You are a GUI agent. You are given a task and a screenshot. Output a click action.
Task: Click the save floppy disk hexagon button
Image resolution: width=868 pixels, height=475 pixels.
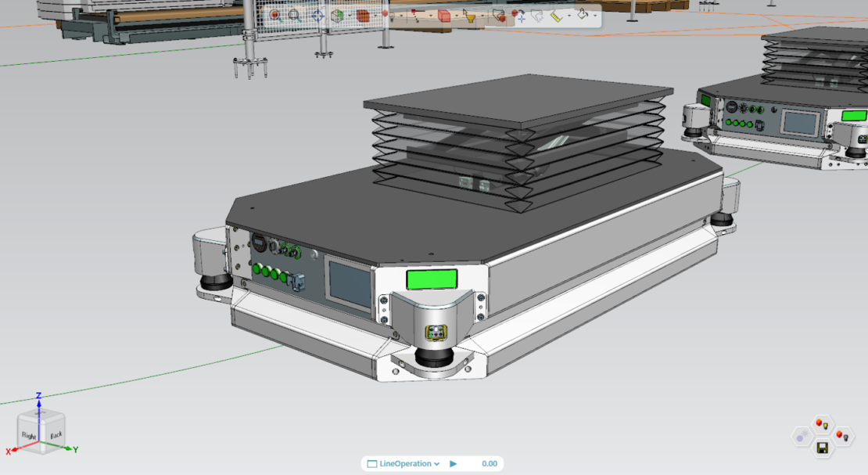[822, 448]
